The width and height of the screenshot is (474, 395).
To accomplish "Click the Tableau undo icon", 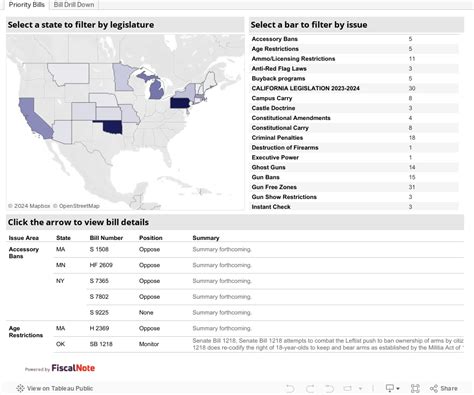I will point(290,388).
